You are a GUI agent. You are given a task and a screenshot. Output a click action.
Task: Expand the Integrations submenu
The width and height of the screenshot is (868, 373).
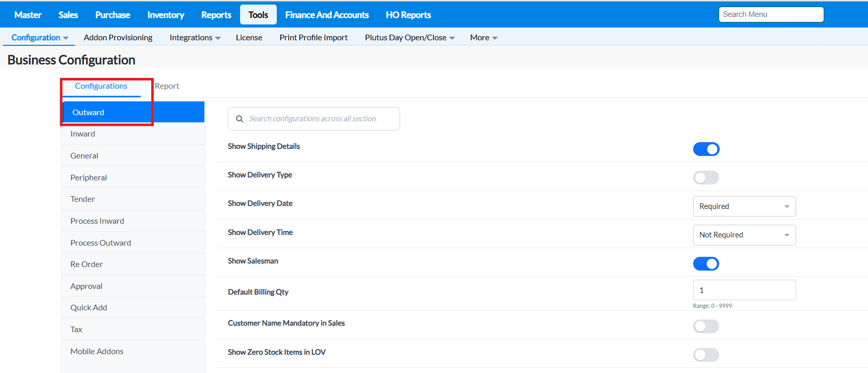(195, 38)
